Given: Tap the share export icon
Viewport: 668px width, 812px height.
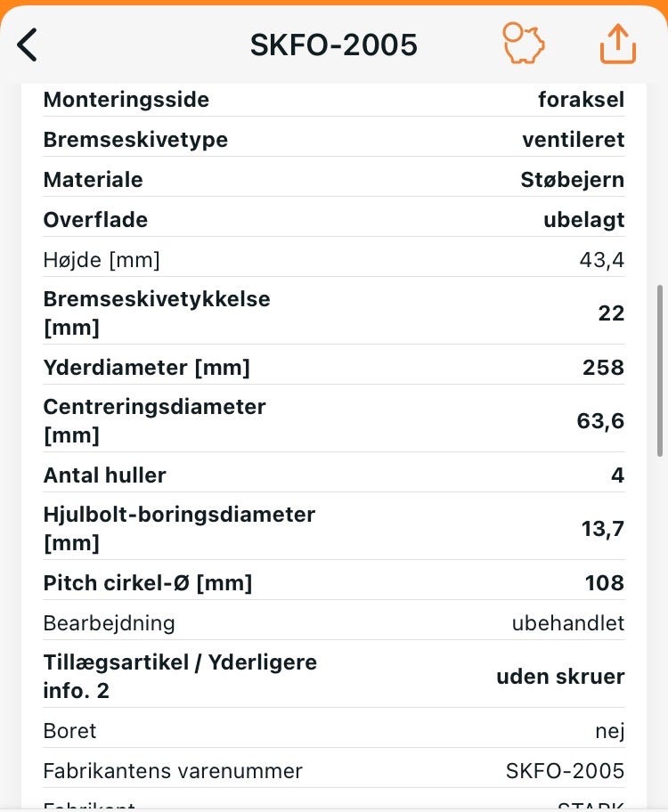Looking at the screenshot, I should click(617, 44).
